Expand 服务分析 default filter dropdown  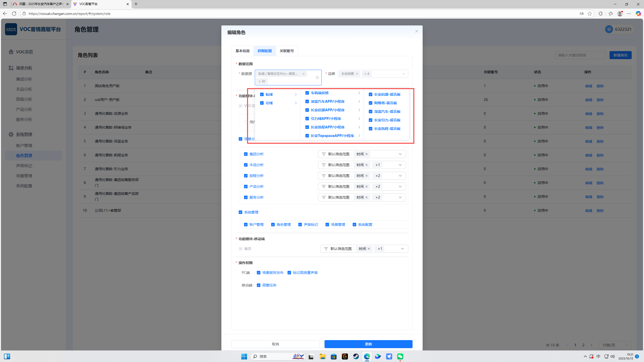[x=400, y=197]
